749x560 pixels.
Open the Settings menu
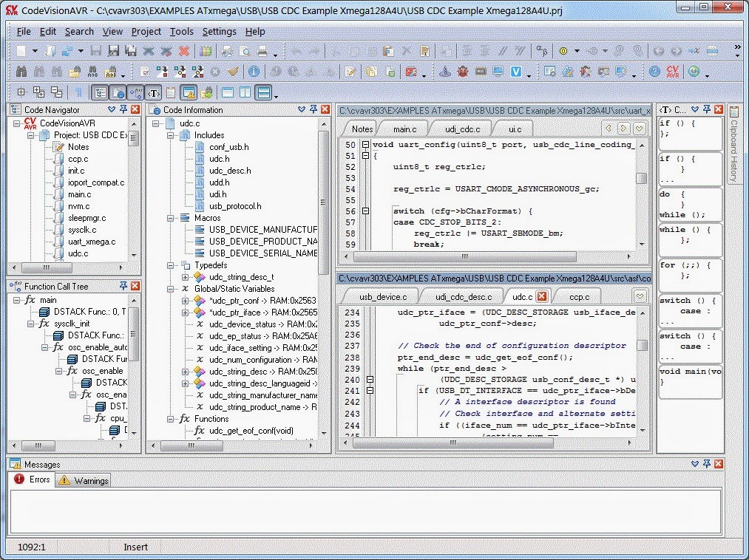point(220,32)
